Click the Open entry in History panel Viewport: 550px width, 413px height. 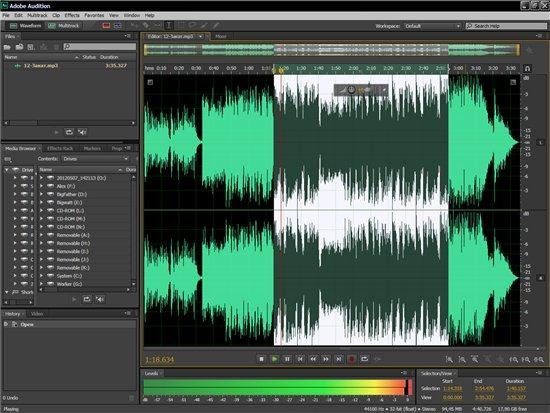[x=27, y=325]
